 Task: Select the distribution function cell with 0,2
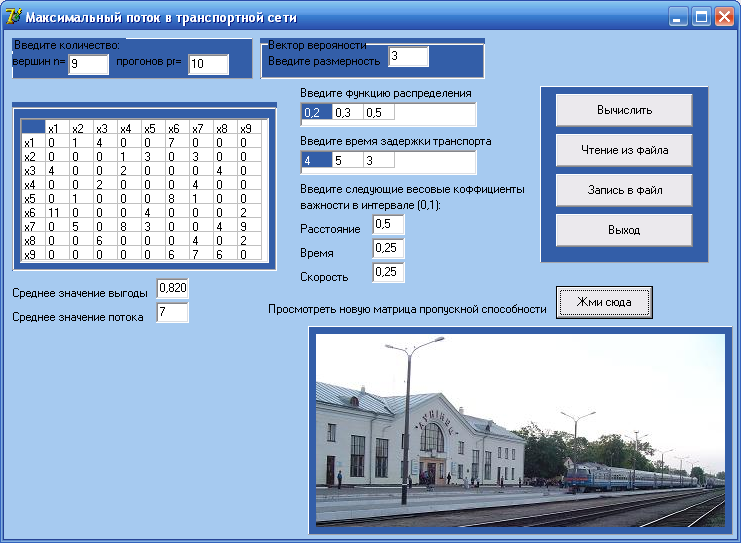coord(316,112)
